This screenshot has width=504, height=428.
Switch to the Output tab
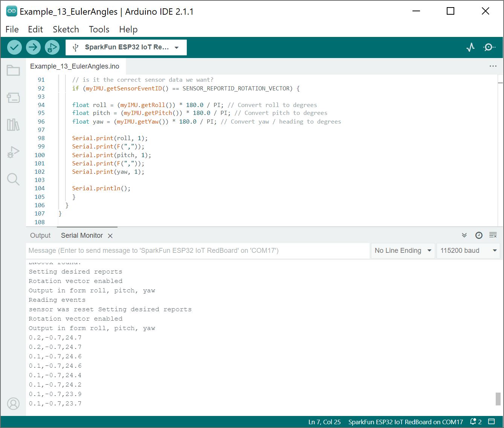pyautogui.click(x=40, y=235)
